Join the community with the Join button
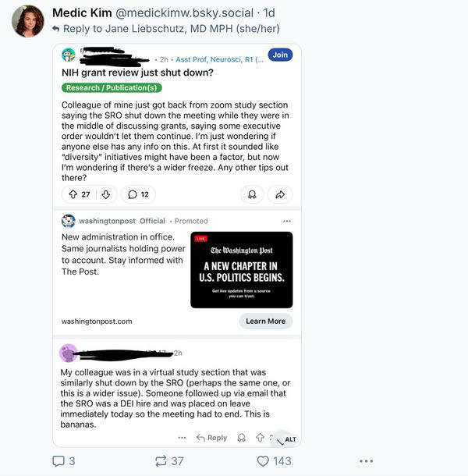The image size is (468, 476). (x=280, y=55)
